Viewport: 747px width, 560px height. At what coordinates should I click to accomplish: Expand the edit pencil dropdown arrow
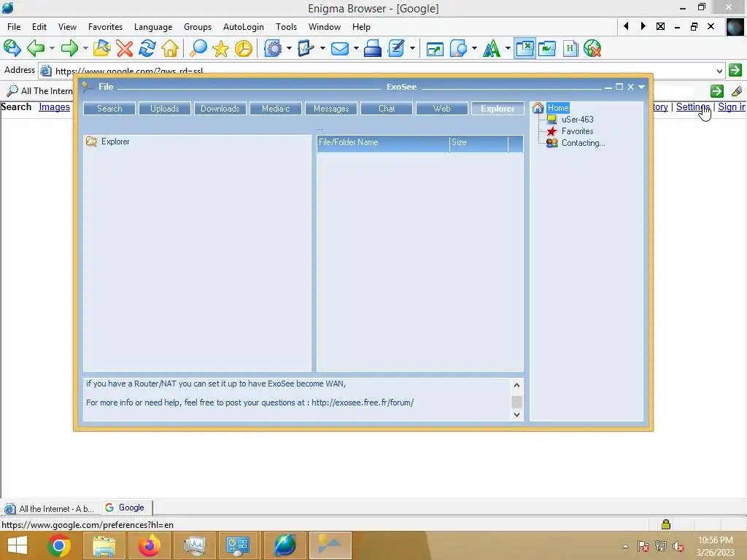412,48
